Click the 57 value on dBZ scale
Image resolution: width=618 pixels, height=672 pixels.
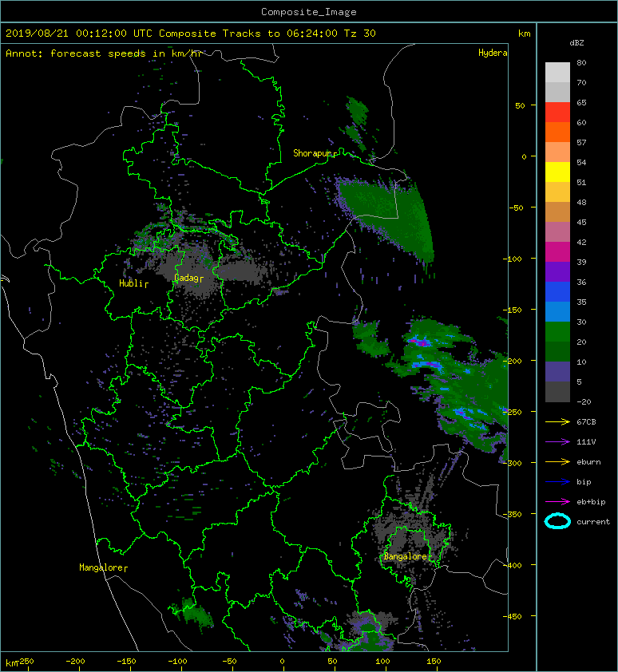pos(581,142)
